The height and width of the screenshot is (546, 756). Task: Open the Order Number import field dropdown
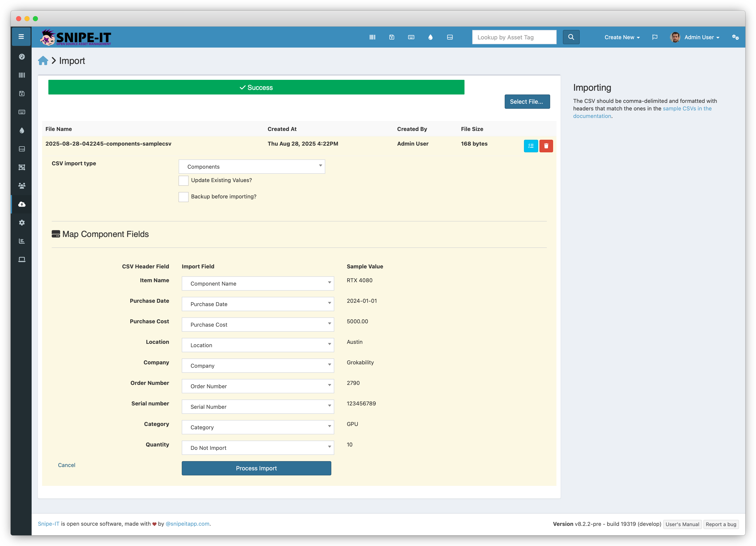click(x=258, y=386)
